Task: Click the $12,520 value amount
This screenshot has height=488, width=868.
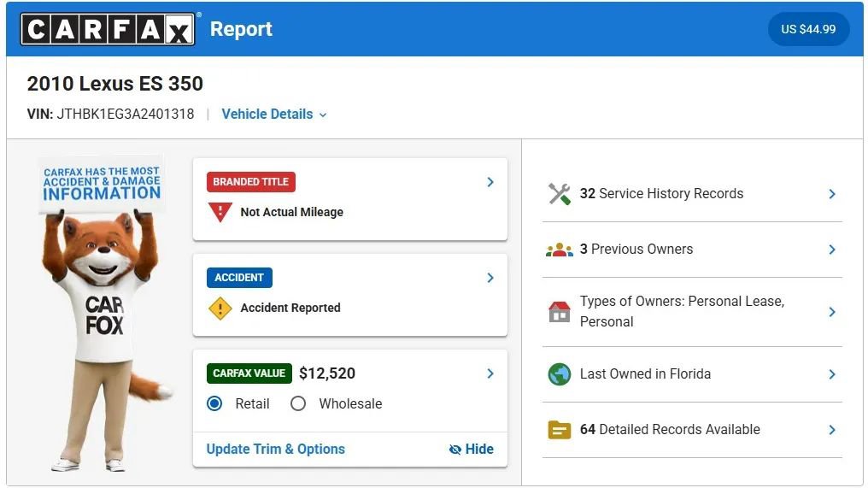Action: [327, 373]
